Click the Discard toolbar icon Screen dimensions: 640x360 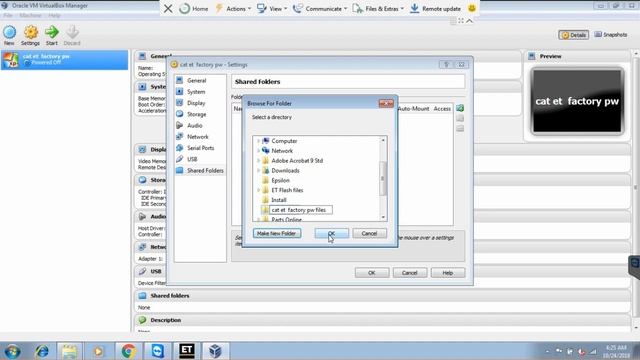coord(72,35)
